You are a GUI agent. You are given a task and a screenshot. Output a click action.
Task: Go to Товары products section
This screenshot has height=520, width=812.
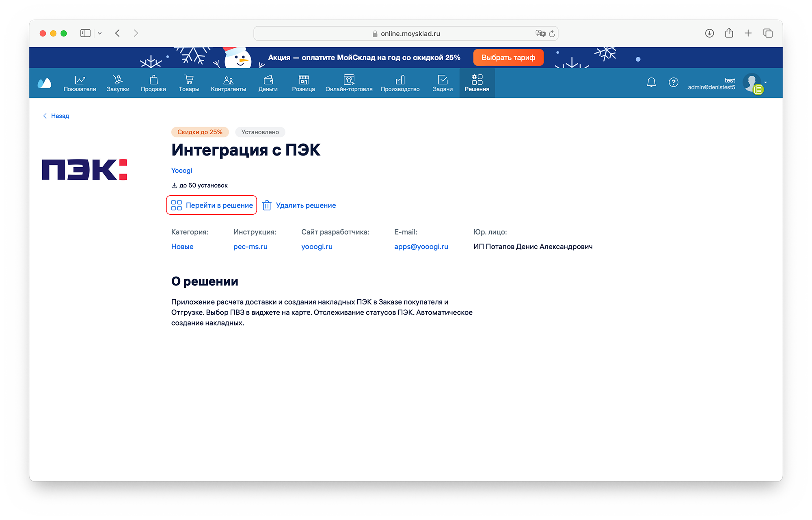189,83
